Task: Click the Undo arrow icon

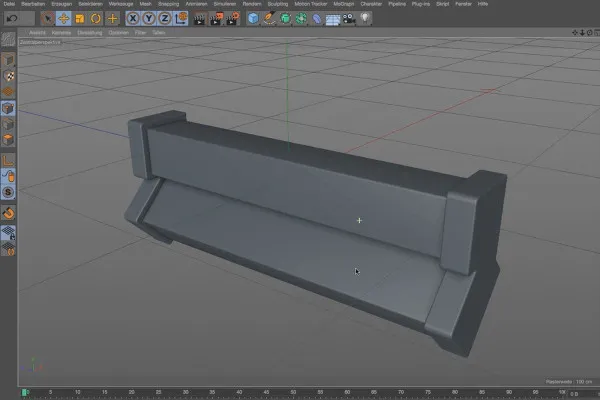Action: pos(11,18)
